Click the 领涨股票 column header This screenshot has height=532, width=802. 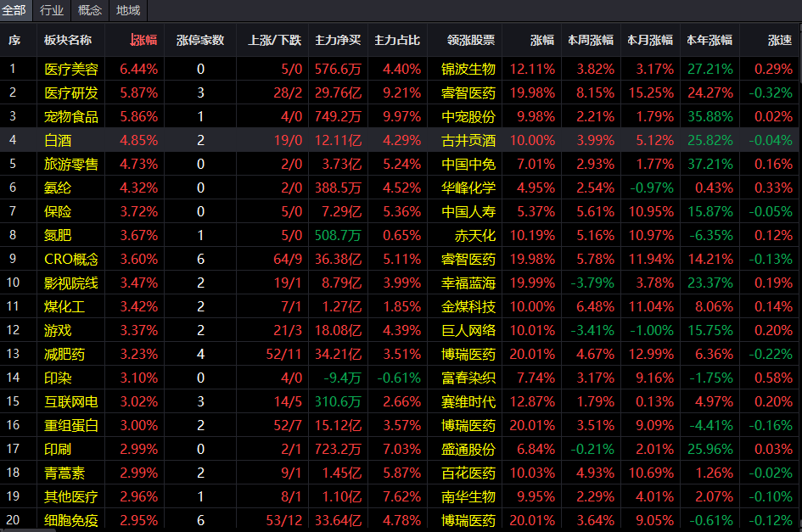coord(470,40)
